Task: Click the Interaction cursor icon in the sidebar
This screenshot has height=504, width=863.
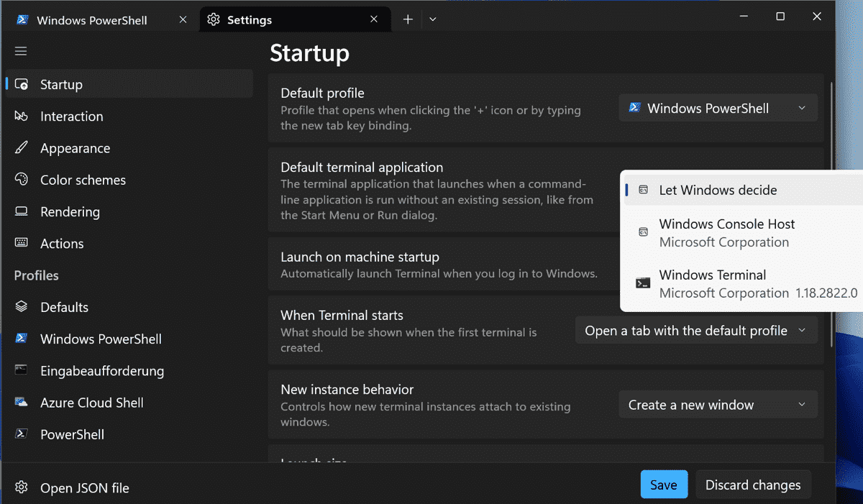Action: (x=22, y=116)
